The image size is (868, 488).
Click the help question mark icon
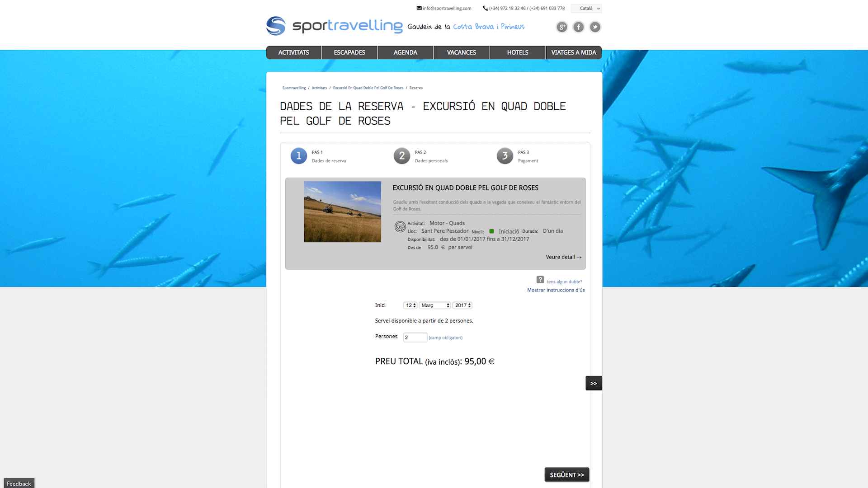pyautogui.click(x=540, y=281)
